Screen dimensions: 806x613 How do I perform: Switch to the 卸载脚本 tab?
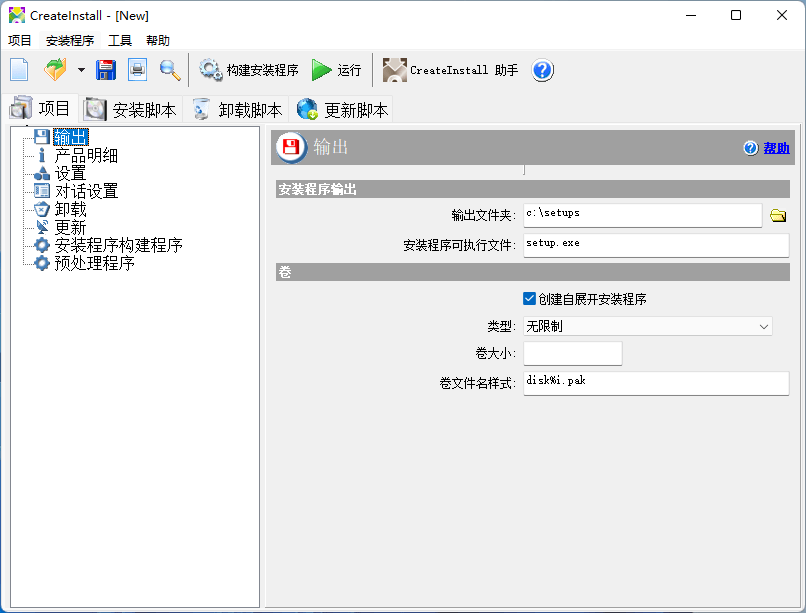[237, 110]
